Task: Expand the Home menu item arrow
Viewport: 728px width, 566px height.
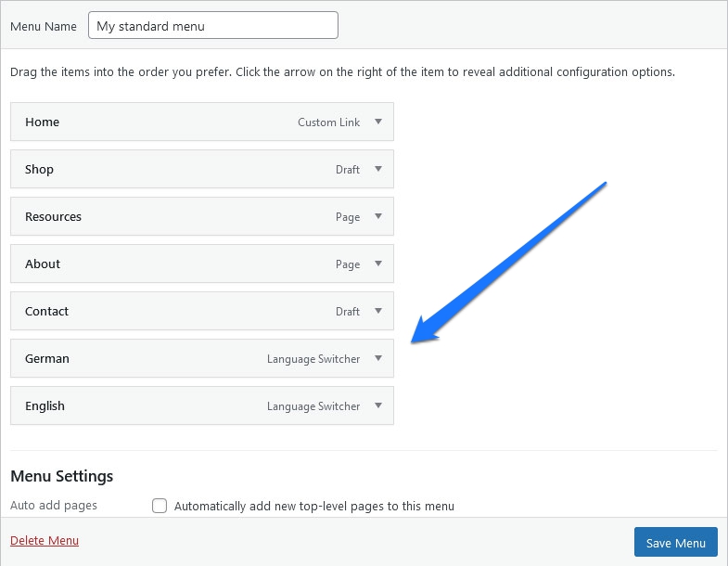Action: 378,122
